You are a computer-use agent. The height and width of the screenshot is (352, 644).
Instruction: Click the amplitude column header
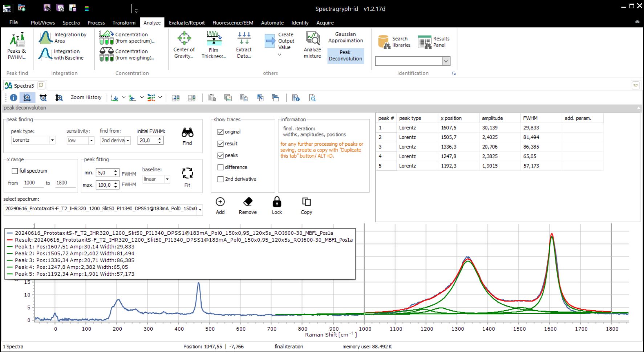pyautogui.click(x=500, y=118)
